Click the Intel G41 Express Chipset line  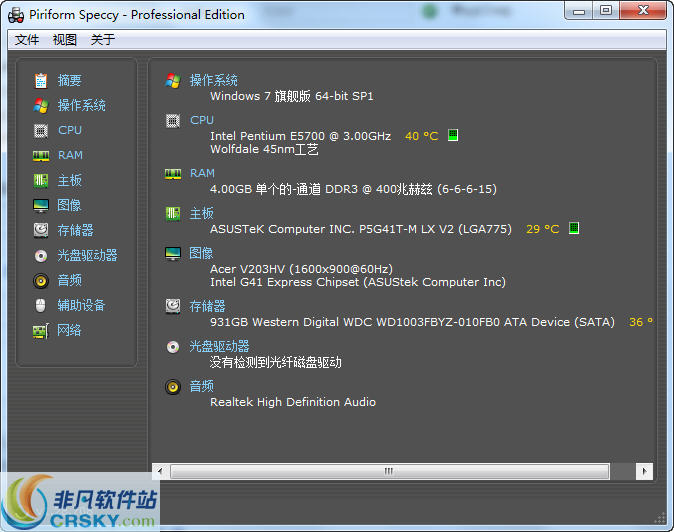coord(358,282)
